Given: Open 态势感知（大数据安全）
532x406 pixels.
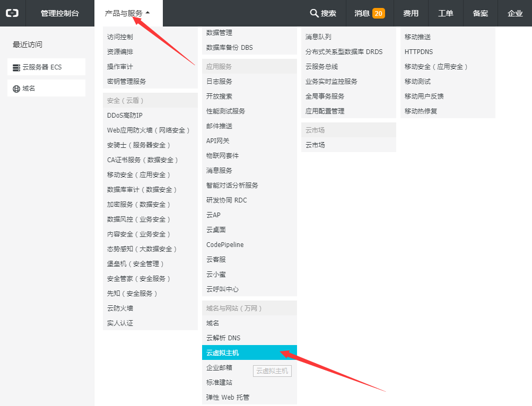Looking at the screenshot, I should tap(142, 249).
